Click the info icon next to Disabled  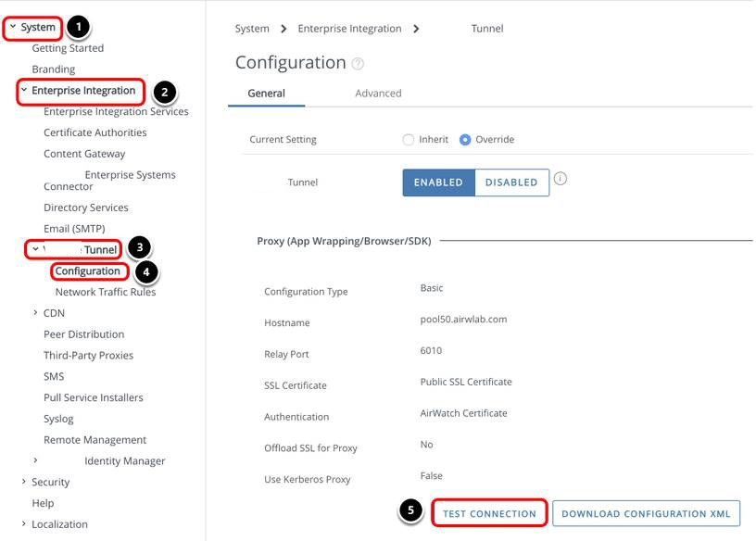point(560,179)
